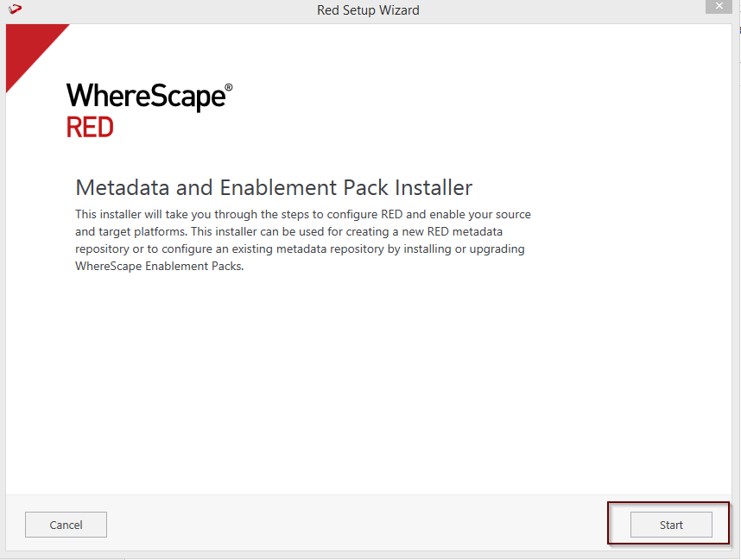
Task: Click the 'Red Setup Wizard' title text
Action: (x=368, y=9)
